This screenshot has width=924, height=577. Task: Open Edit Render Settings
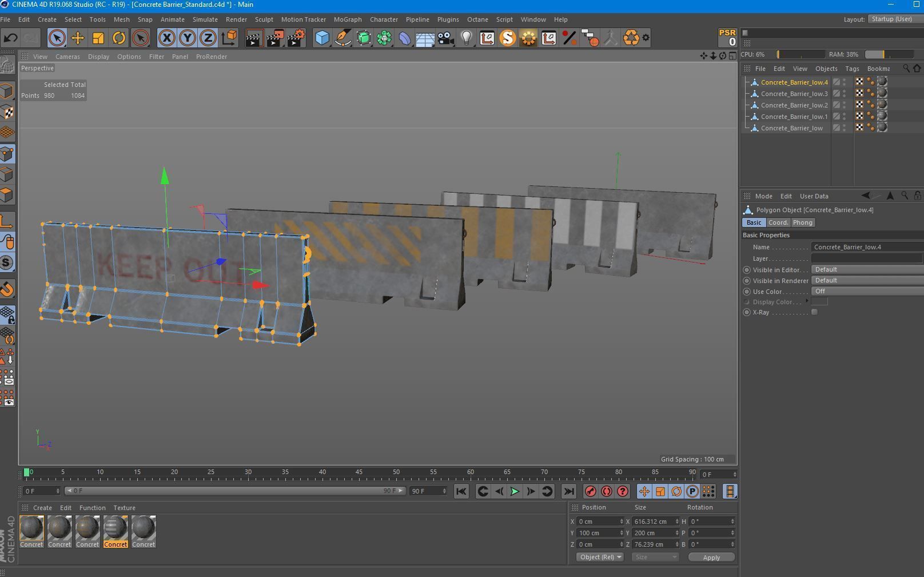[x=296, y=38]
